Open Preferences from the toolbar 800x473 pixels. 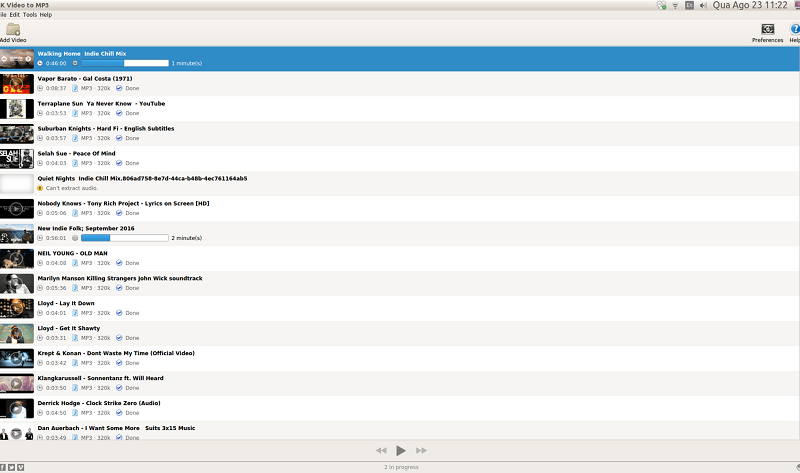(767, 33)
